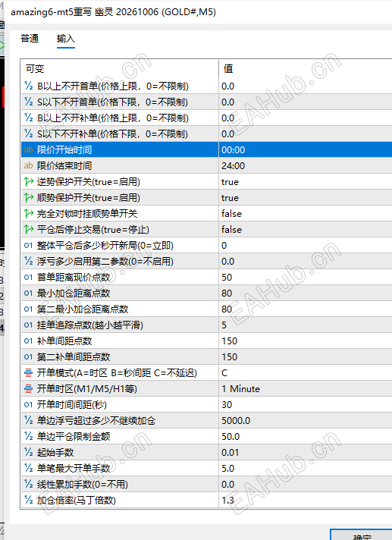Click double icon beside 单边浮亏超过多少不继续加仓

(x=29, y=420)
